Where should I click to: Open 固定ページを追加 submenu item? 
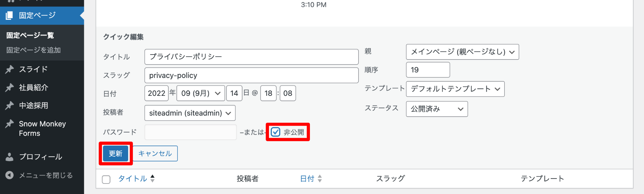tap(34, 50)
